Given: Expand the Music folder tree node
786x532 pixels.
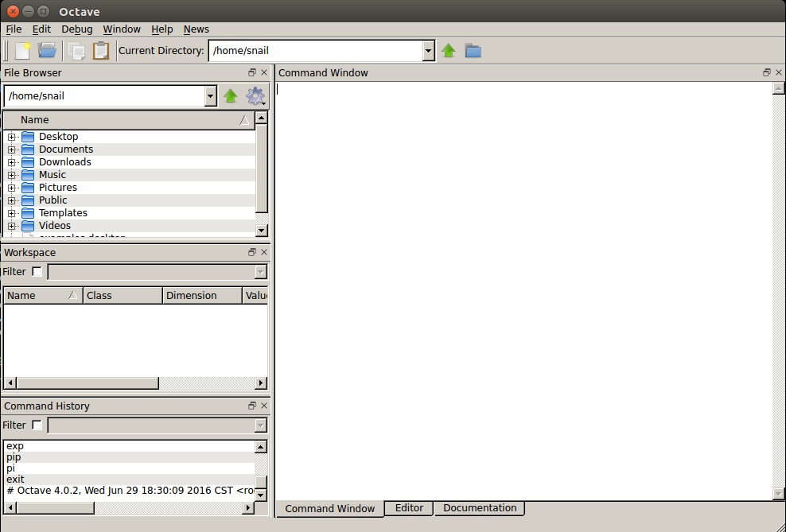Looking at the screenshot, I should coord(11,175).
